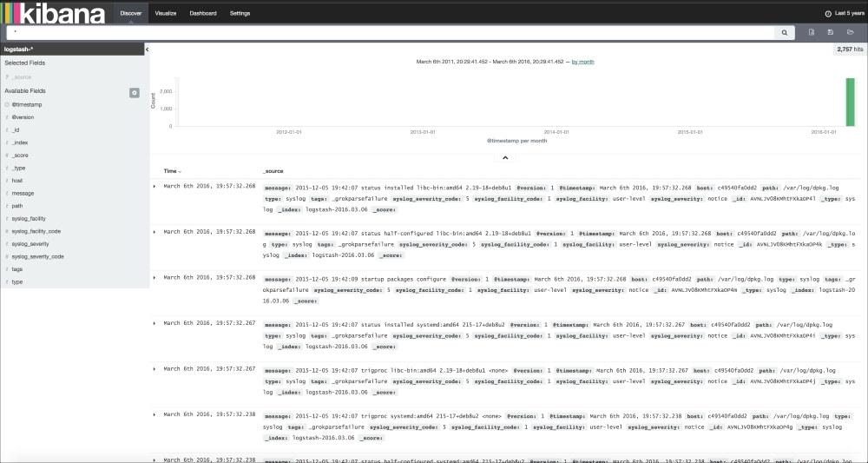The image size is (868, 463).
Task: Collapse the fields sidebar with the arrow
Action: (147, 50)
